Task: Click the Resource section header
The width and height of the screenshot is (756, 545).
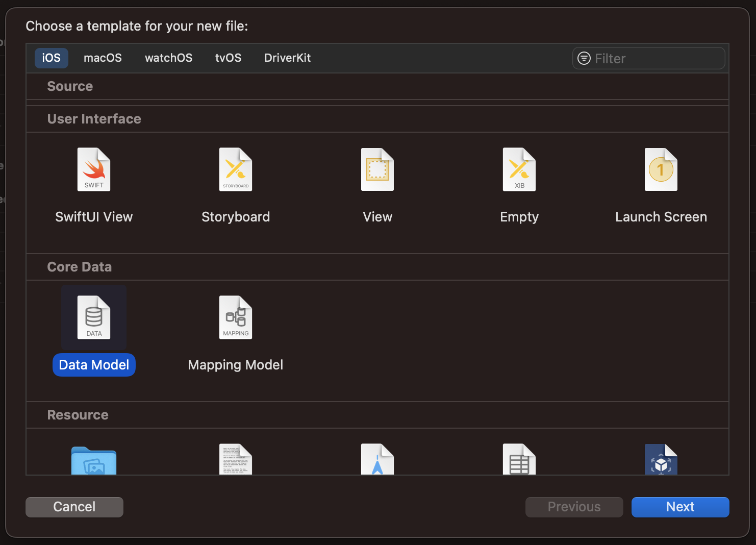Action: (x=377, y=415)
